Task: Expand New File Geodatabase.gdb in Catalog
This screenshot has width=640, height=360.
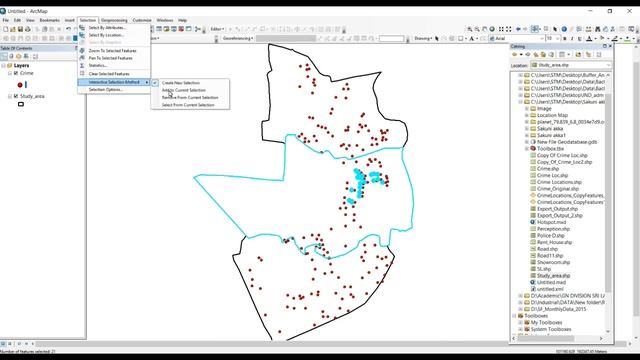Action: pos(527,142)
